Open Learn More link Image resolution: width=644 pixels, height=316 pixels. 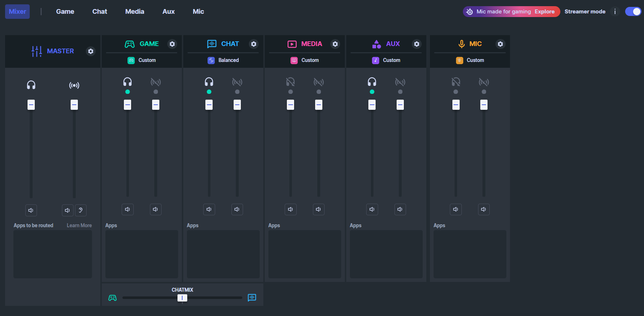pos(79,225)
